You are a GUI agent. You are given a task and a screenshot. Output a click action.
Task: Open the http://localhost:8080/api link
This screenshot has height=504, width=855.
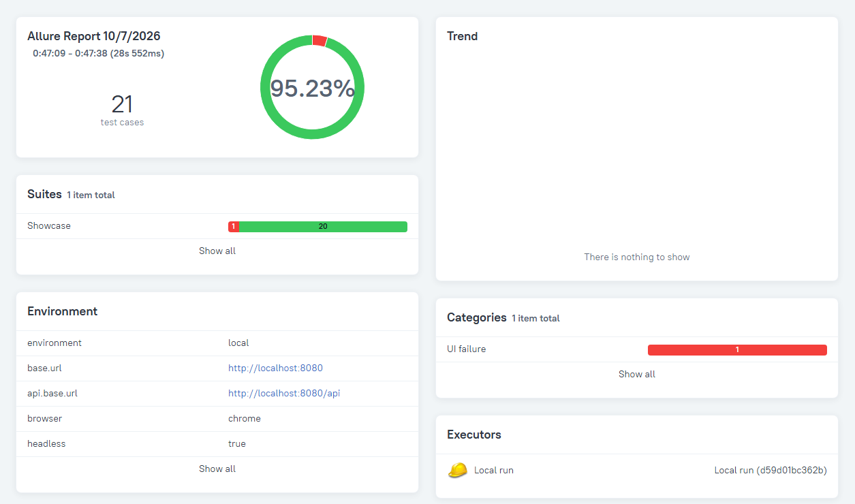284,393
